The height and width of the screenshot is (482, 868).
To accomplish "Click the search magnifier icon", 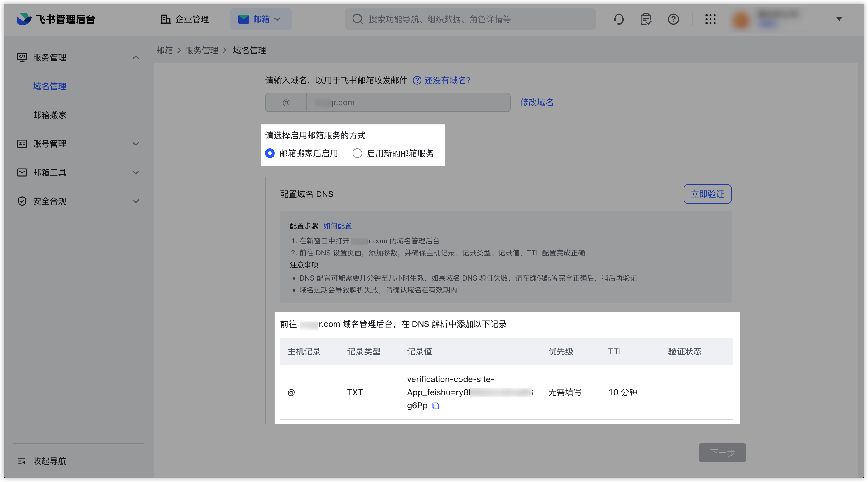I will tap(357, 19).
